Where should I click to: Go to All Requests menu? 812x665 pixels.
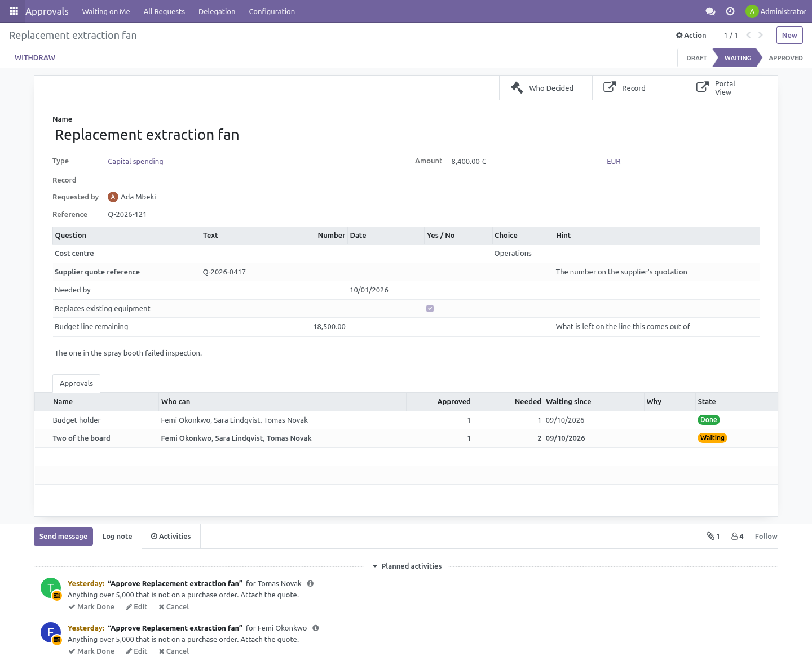[164, 11]
